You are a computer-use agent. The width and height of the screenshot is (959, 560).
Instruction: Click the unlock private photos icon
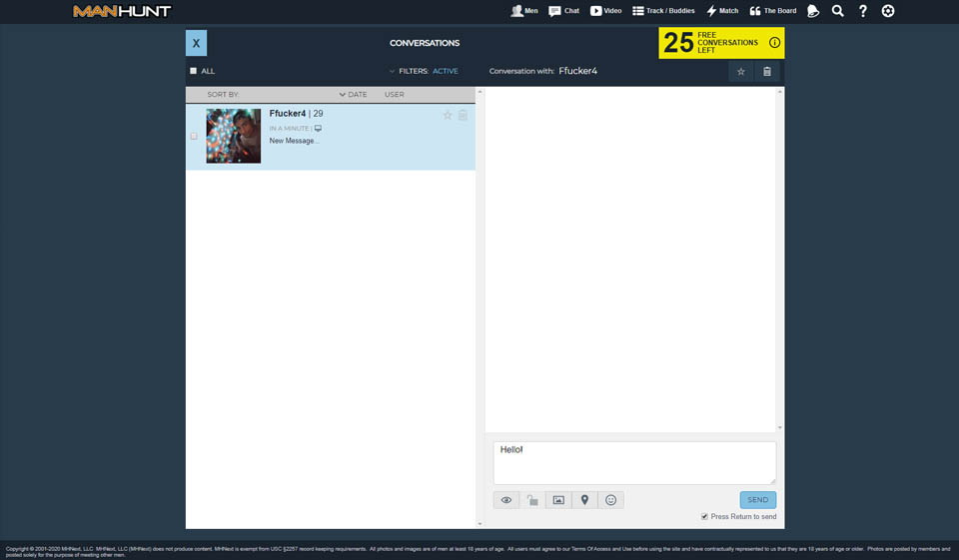(x=532, y=500)
